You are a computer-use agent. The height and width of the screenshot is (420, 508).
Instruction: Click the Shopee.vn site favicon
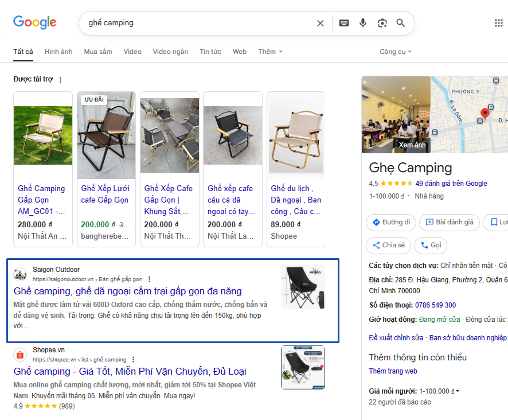(20, 355)
